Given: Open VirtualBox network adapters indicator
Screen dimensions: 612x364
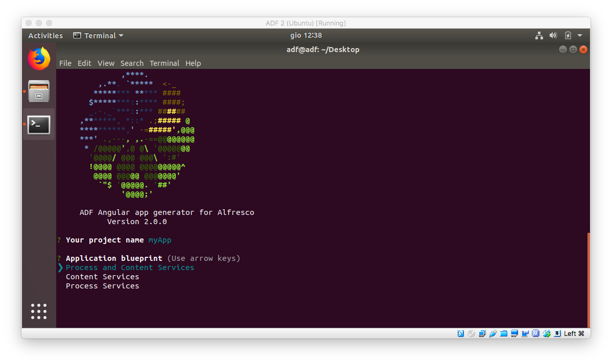Looking at the screenshot, I should click(482, 333).
